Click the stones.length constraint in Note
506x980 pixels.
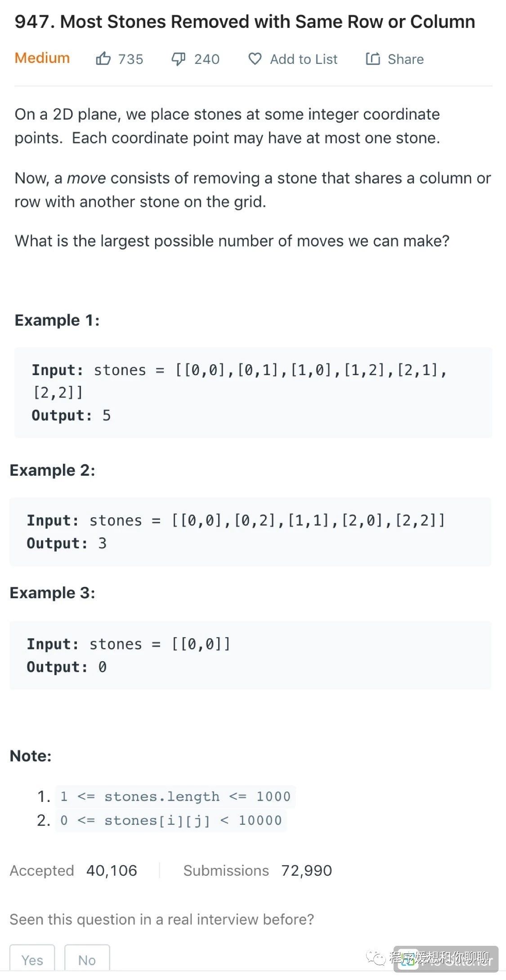click(175, 797)
